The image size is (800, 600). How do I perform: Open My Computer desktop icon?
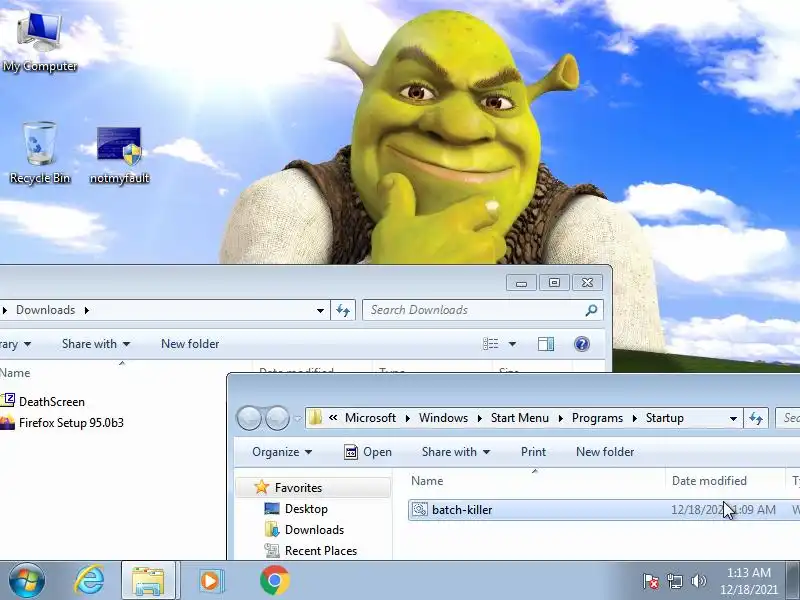[x=39, y=42]
